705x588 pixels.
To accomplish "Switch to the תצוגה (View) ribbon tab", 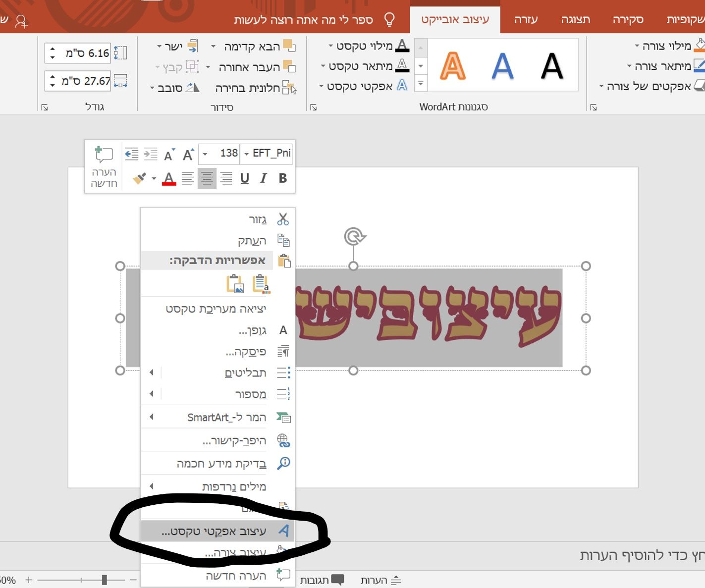I will tap(575, 20).
